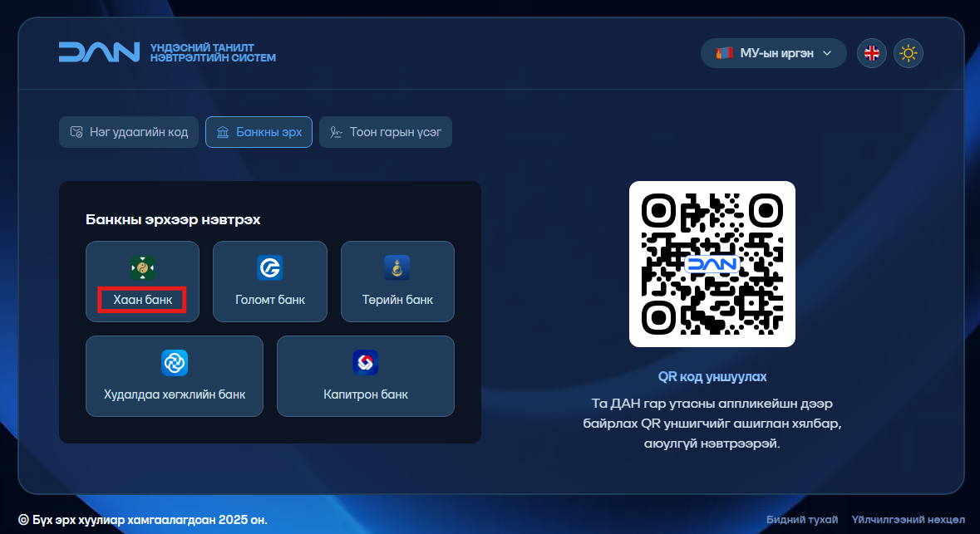
Task: Toggle light theme sun icon
Action: click(x=909, y=53)
